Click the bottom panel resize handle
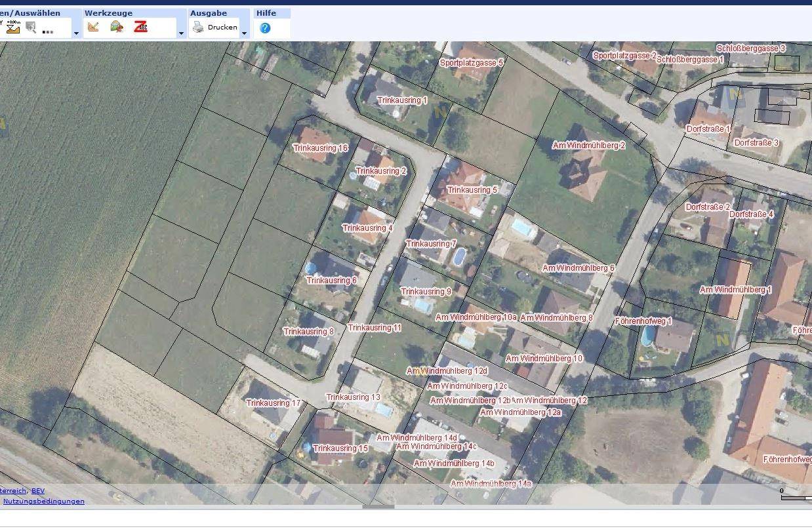Image resolution: width=812 pixels, height=531 pixels. [x=378, y=506]
